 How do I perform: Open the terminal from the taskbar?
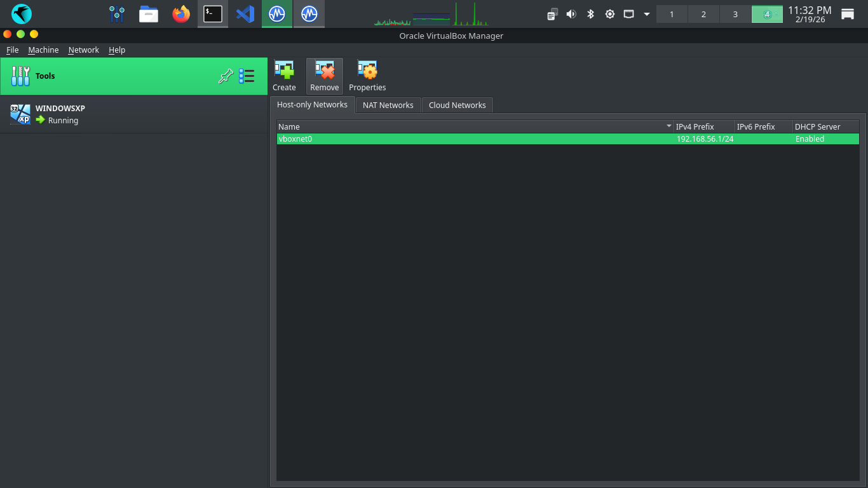[x=213, y=14]
